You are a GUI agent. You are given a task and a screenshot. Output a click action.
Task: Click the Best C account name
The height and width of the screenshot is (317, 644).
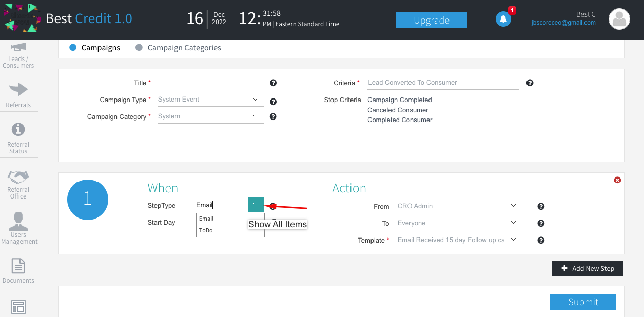click(586, 14)
